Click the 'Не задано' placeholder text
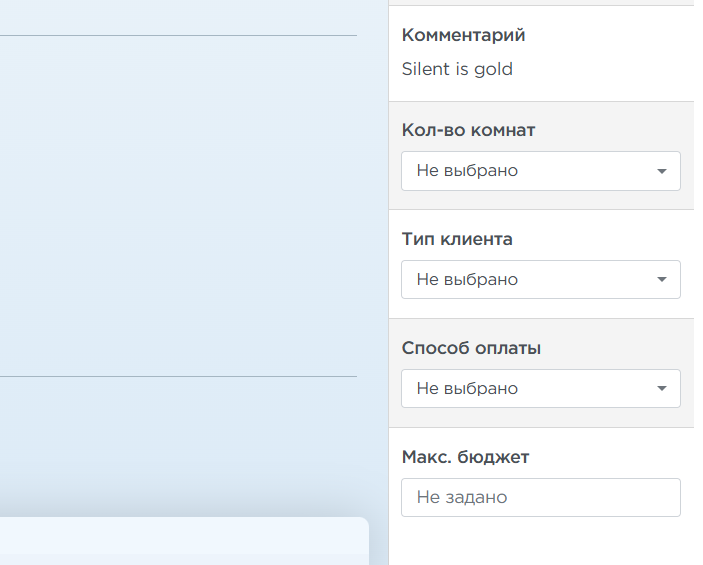The height and width of the screenshot is (565, 703). (462, 497)
